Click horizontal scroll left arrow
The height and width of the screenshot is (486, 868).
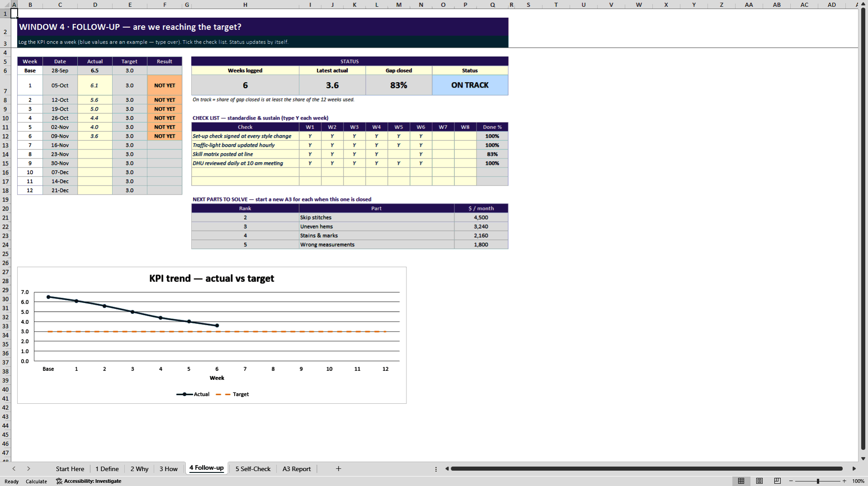click(447, 469)
